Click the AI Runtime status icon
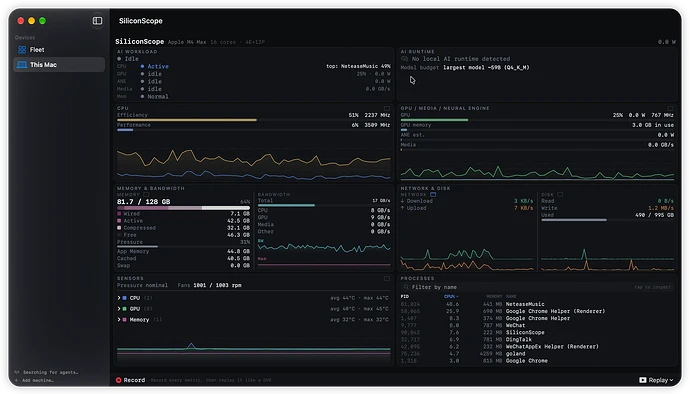690x394 pixels. click(404, 59)
